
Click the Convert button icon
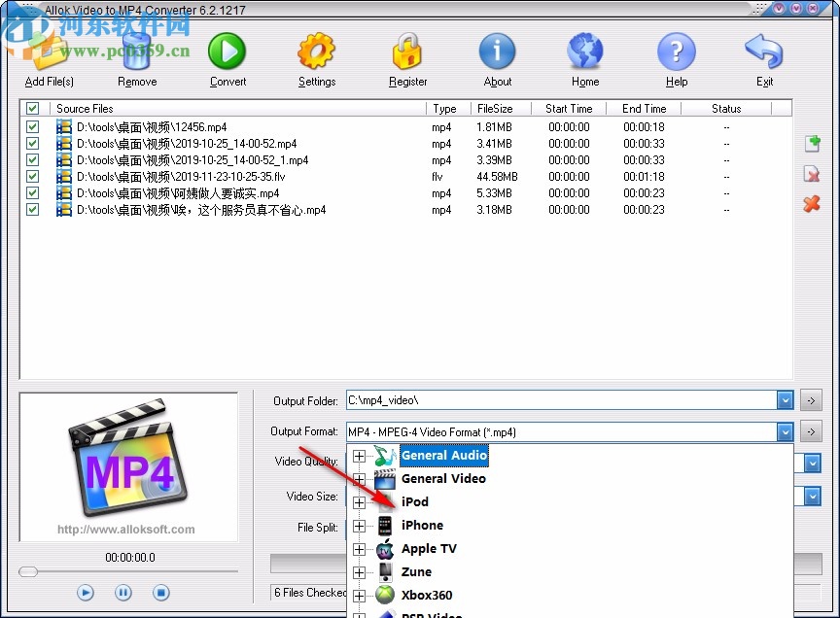(227, 50)
